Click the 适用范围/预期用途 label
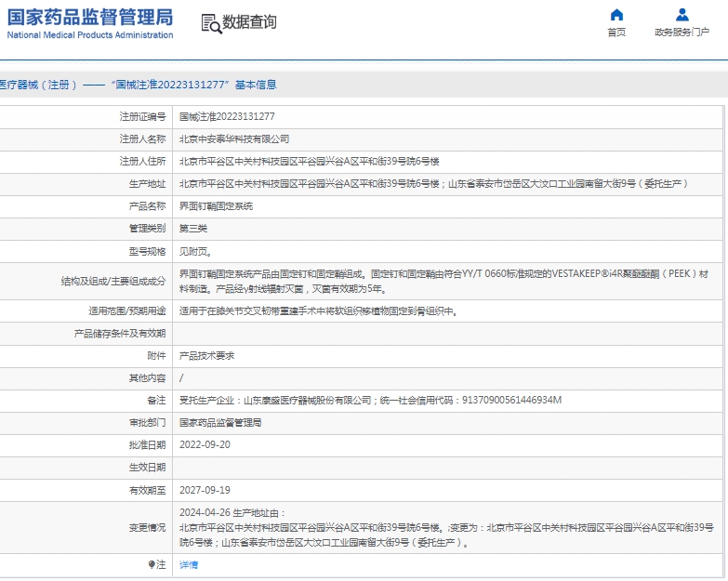 (x=127, y=310)
